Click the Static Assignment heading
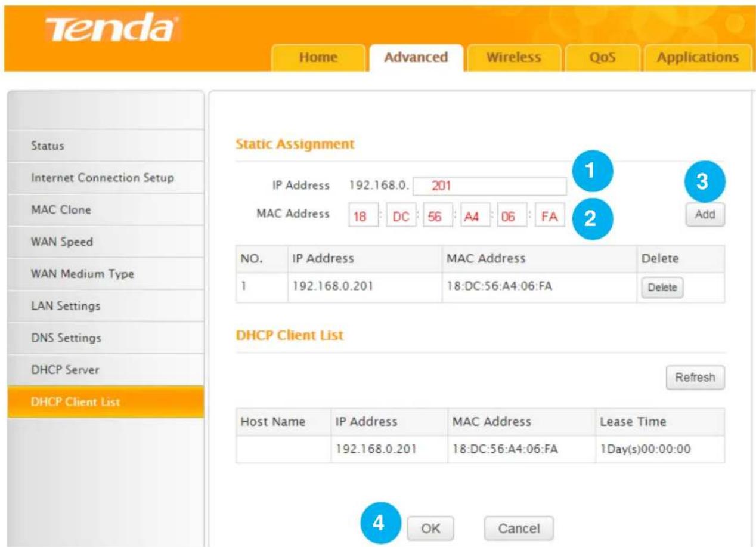 295,144
